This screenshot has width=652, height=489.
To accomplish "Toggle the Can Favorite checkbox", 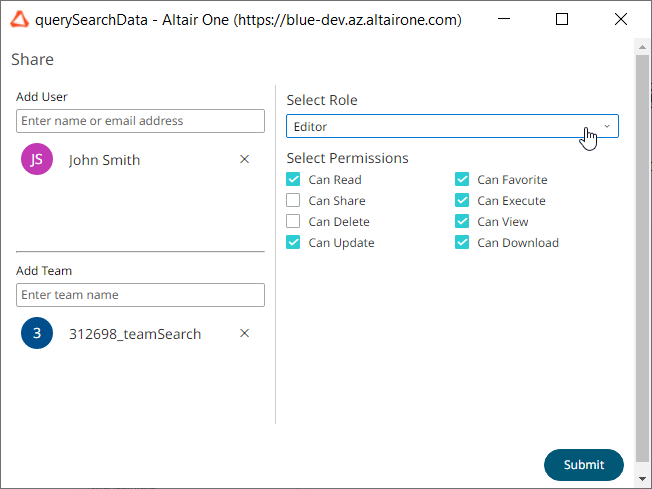I will pos(462,180).
